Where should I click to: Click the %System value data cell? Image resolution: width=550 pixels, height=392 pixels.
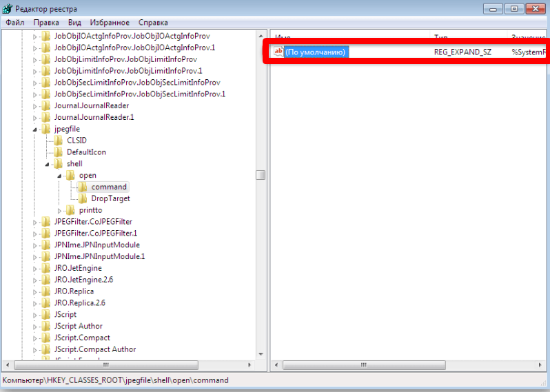pyautogui.click(x=529, y=52)
